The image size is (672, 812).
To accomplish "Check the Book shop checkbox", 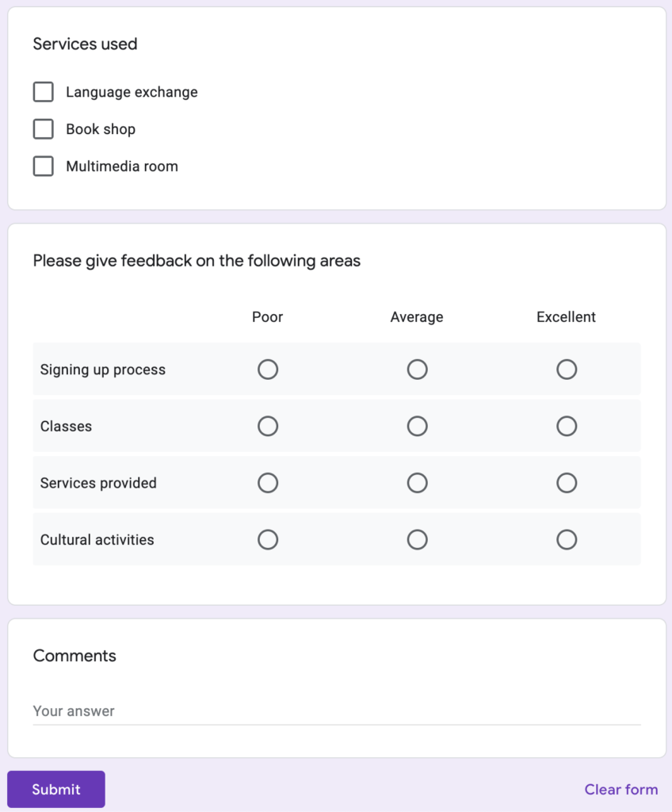I will 44,128.
